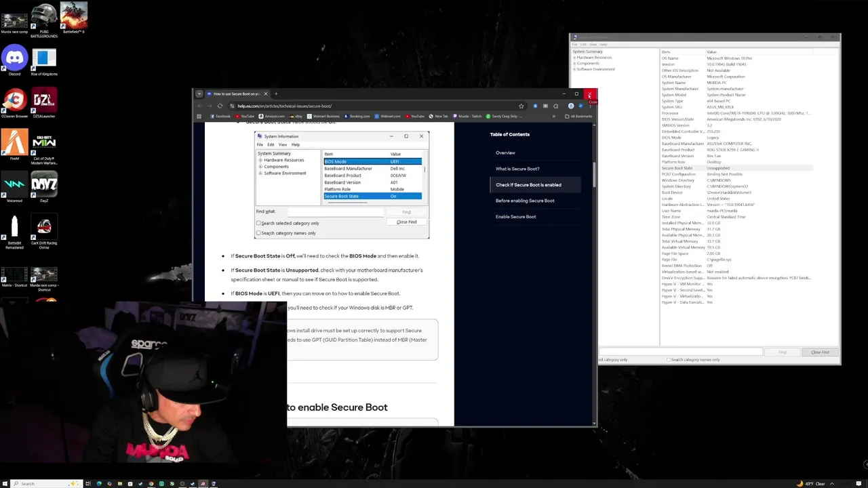Select the Call of Duty Modern Warfare icon
This screenshot has height=488, width=868.
click(43, 147)
